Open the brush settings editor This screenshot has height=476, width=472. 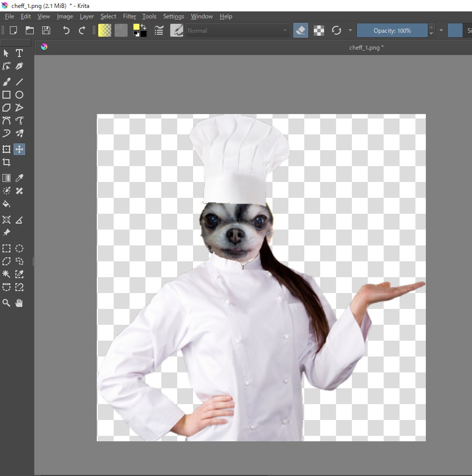[159, 30]
